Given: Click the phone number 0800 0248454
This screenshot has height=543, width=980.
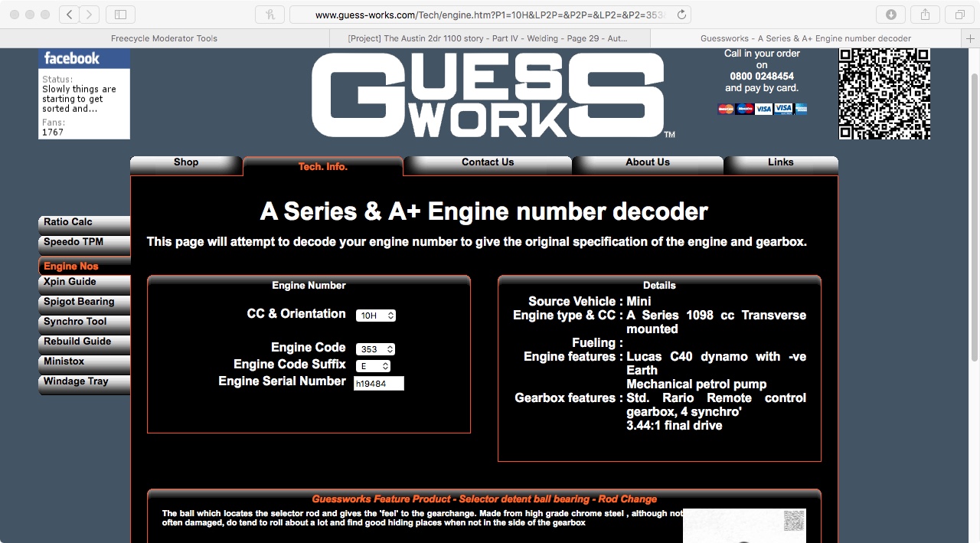Looking at the screenshot, I should click(x=762, y=77).
